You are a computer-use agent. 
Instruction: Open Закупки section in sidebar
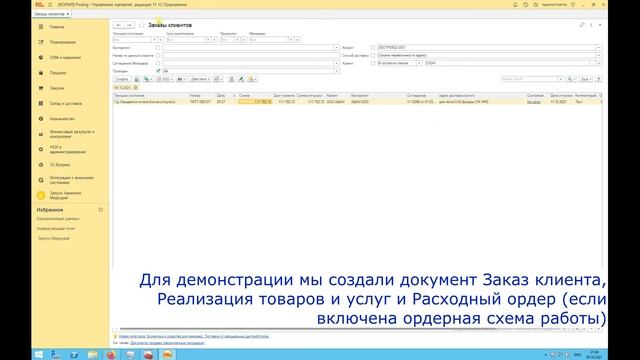pos(57,88)
